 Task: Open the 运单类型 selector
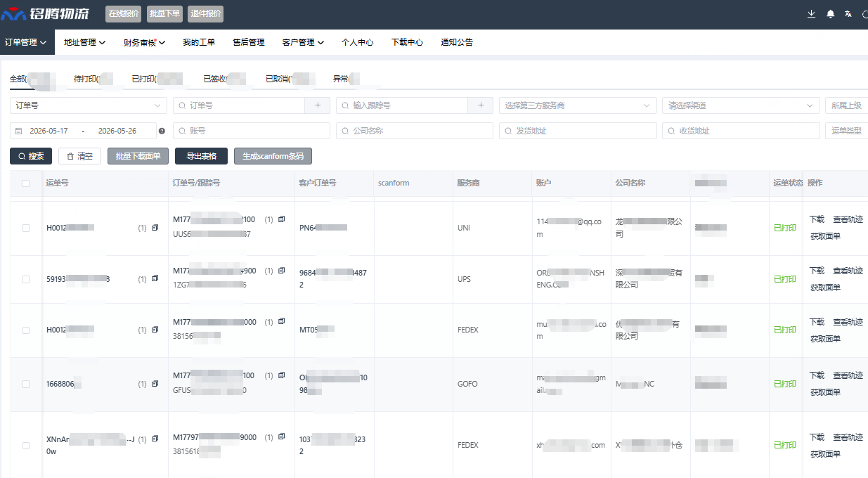coord(846,131)
